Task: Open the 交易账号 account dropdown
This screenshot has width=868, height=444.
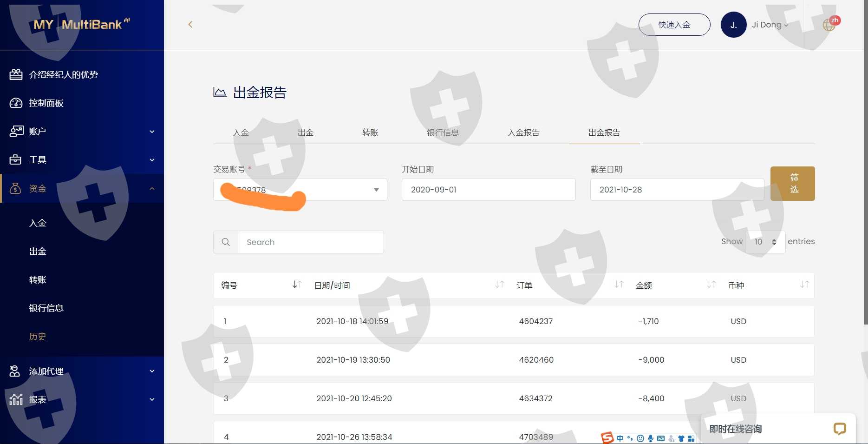Action: pos(300,190)
